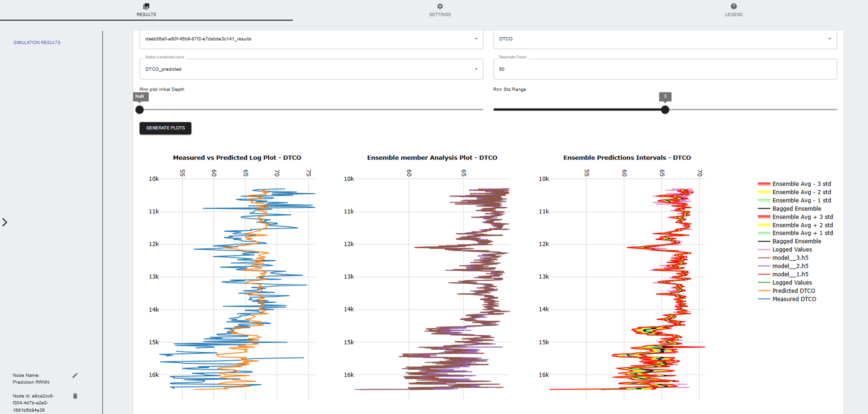Toggle model__3.h5 trace in legend
Screen dimensions: 868x414
coord(790,258)
